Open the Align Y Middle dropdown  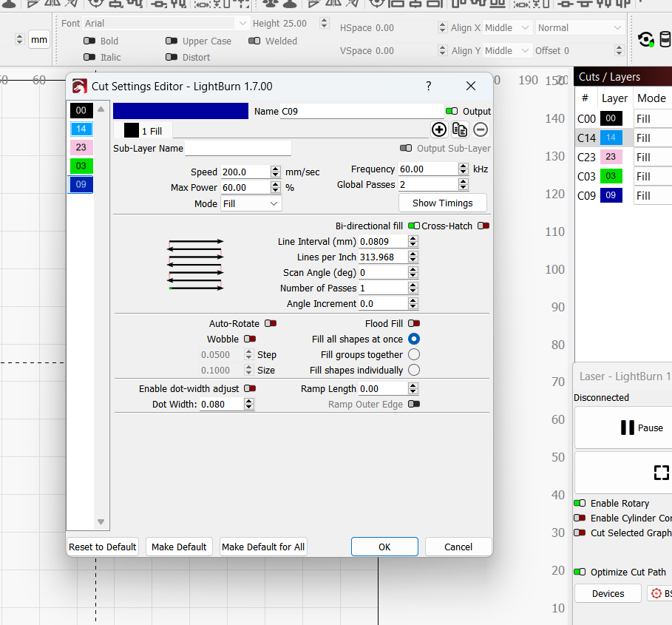[x=508, y=50]
